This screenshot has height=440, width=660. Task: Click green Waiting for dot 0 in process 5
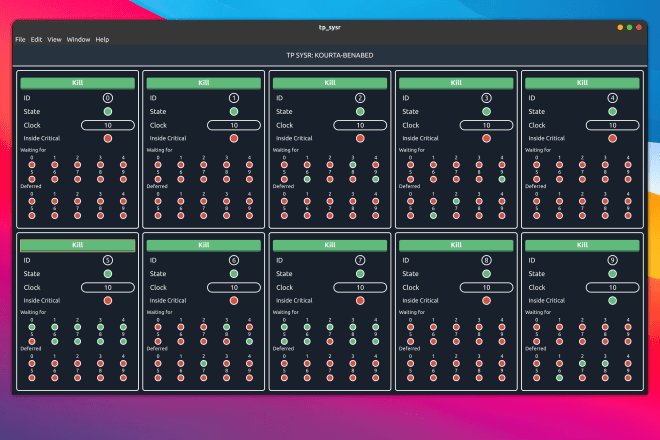pos(32,327)
